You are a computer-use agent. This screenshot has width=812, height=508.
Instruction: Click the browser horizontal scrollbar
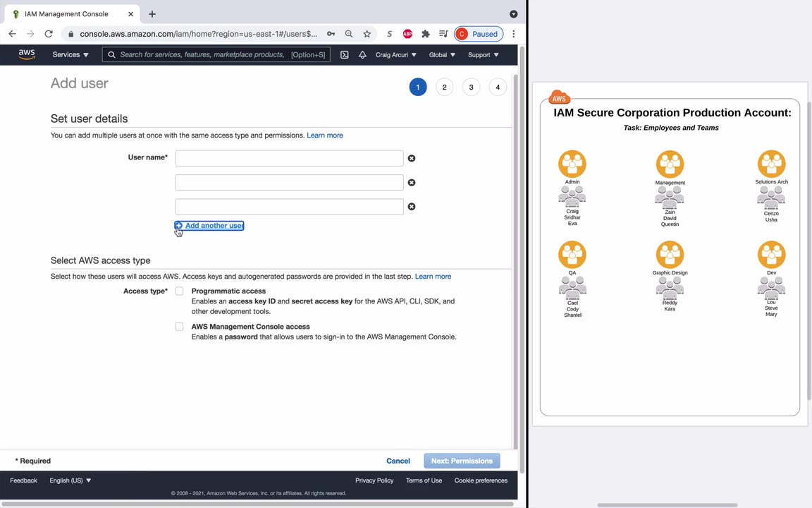tap(257, 504)
